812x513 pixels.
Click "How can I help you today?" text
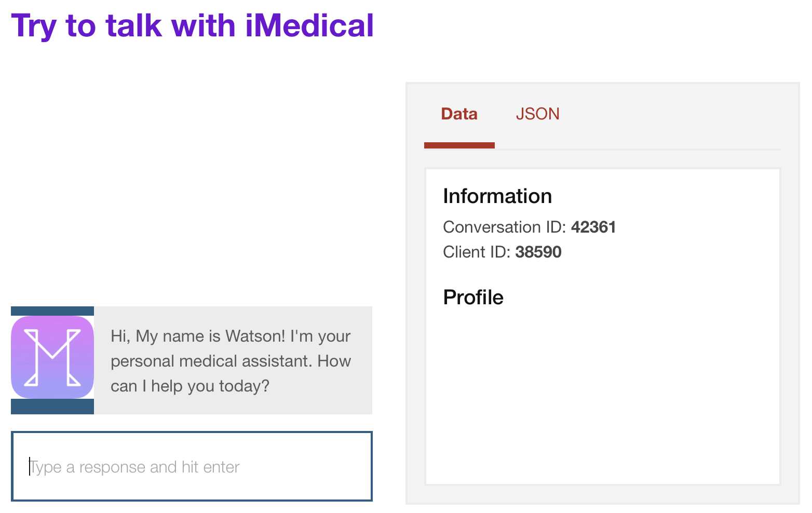click(x=231, y=373)
